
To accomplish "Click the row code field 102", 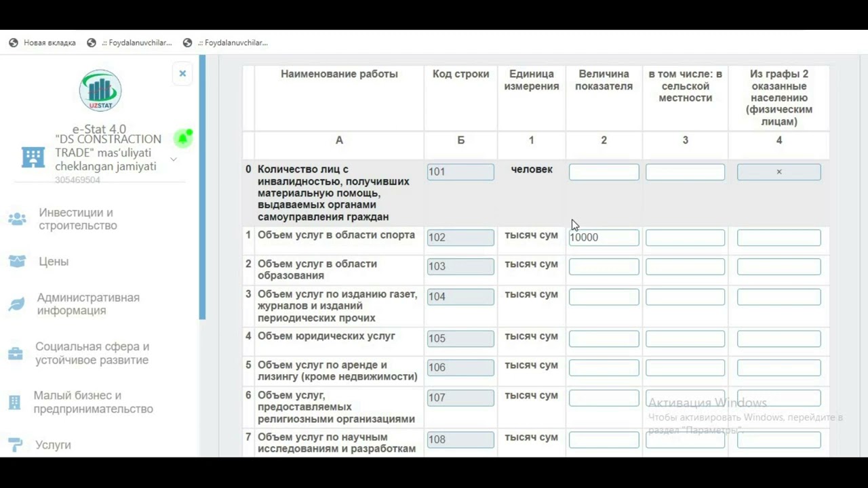I will [460, 237].
